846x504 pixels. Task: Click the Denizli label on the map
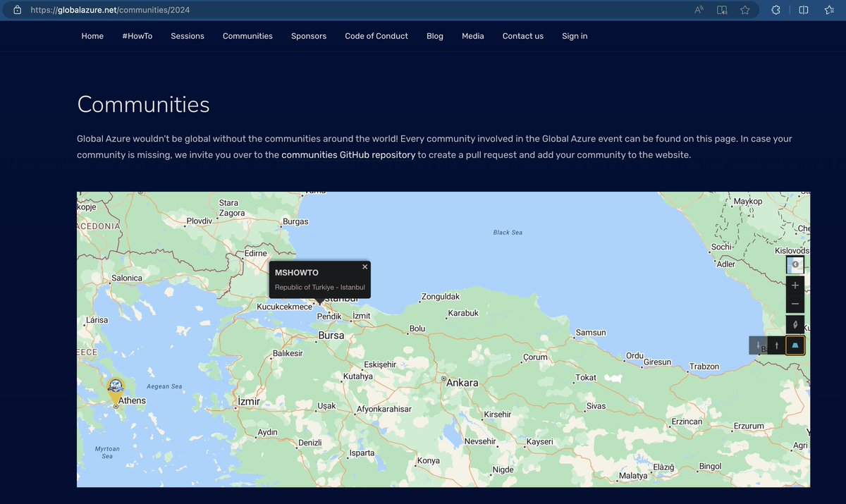coord(310,443)
